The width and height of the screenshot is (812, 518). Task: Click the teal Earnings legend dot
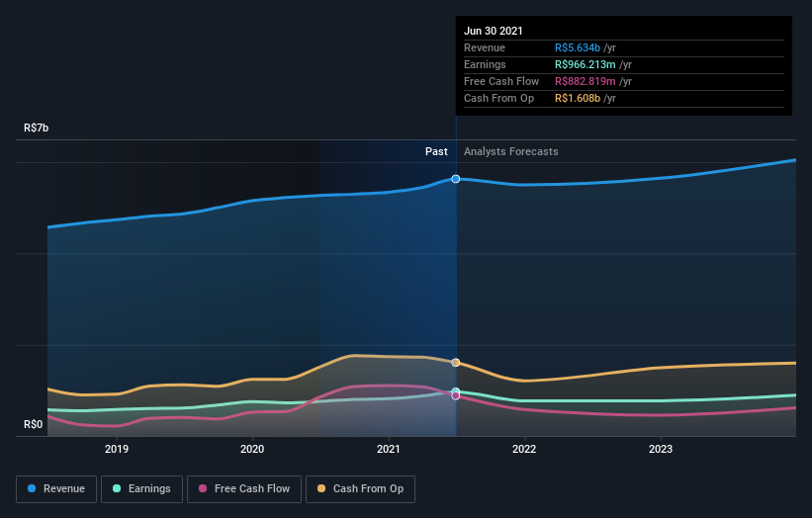pos(117,488)
